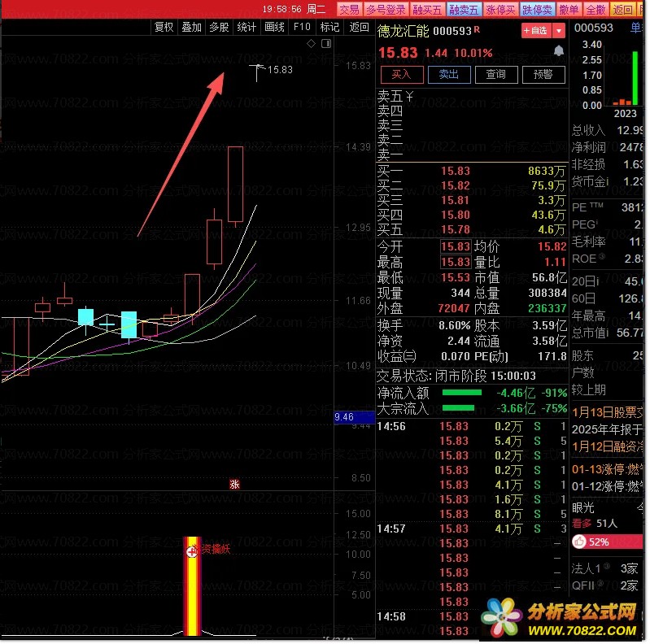Click 撤单 cancel order button
Image resolution: width=650 pixels, height=644 pixels.
(x=569, y=10)
